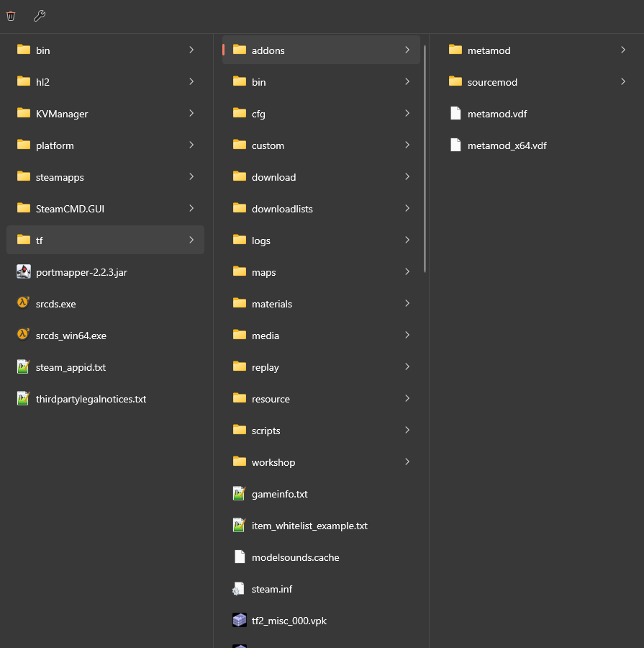
Task: Click the custom folder icon
Action: click(240, 145)
